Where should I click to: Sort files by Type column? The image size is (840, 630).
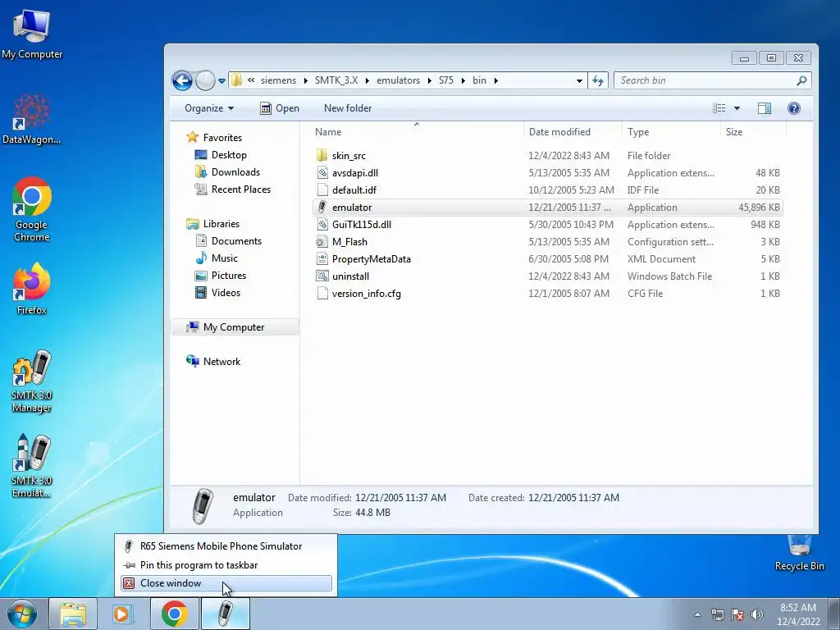671,132
